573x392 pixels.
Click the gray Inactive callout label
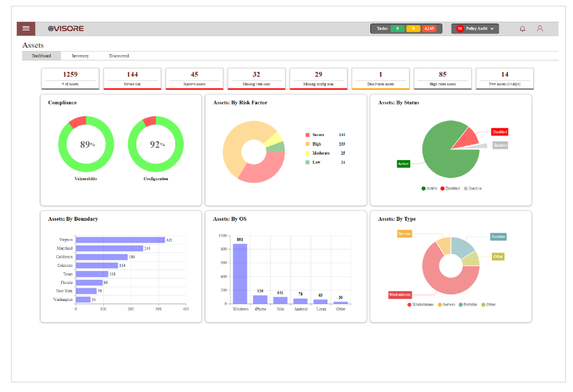[x=500, y=145]
